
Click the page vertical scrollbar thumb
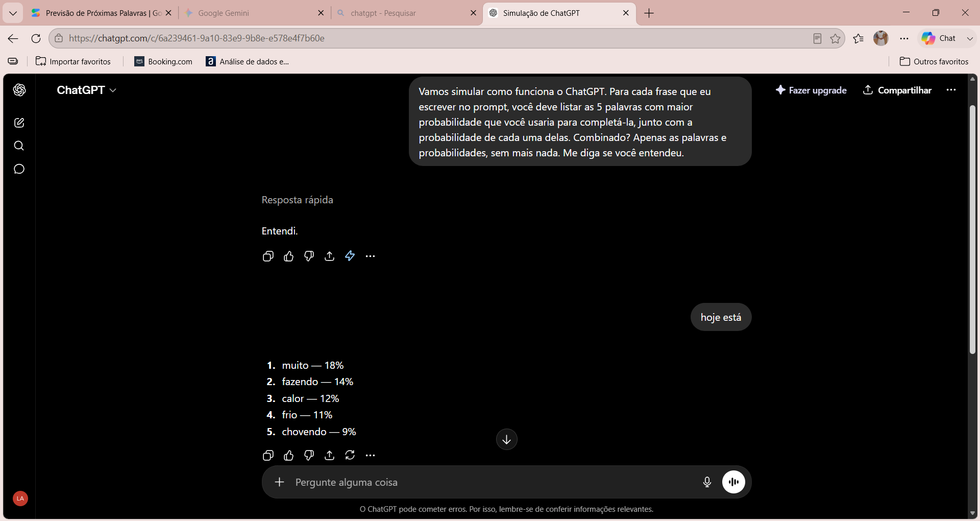click(972, 229)
